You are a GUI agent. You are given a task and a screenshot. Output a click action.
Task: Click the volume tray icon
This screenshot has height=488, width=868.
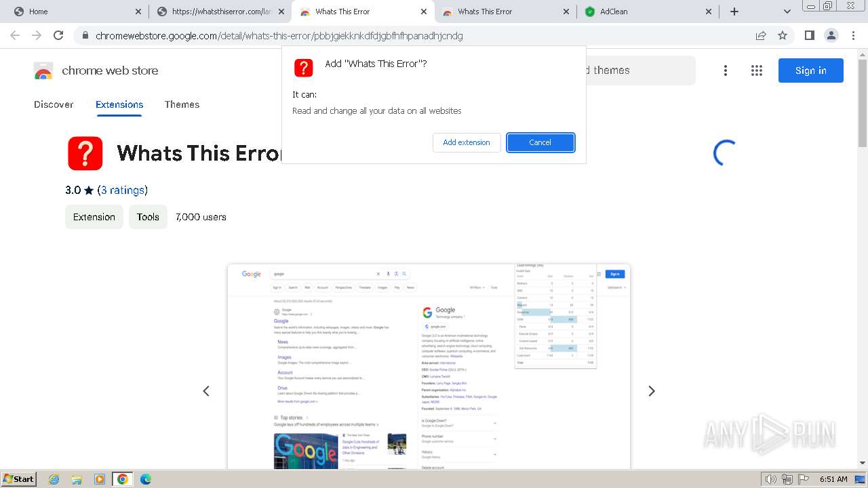coord(772,479)
